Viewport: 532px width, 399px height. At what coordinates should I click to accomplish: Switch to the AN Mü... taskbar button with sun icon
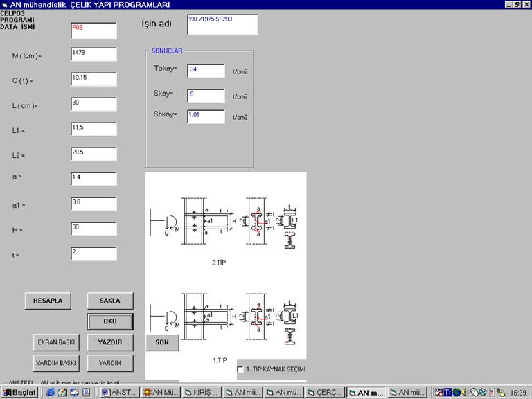point(161,393)
